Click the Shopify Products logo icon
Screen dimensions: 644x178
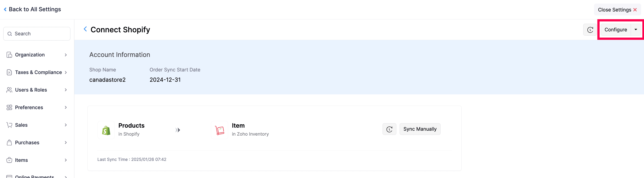click(106, 130)
